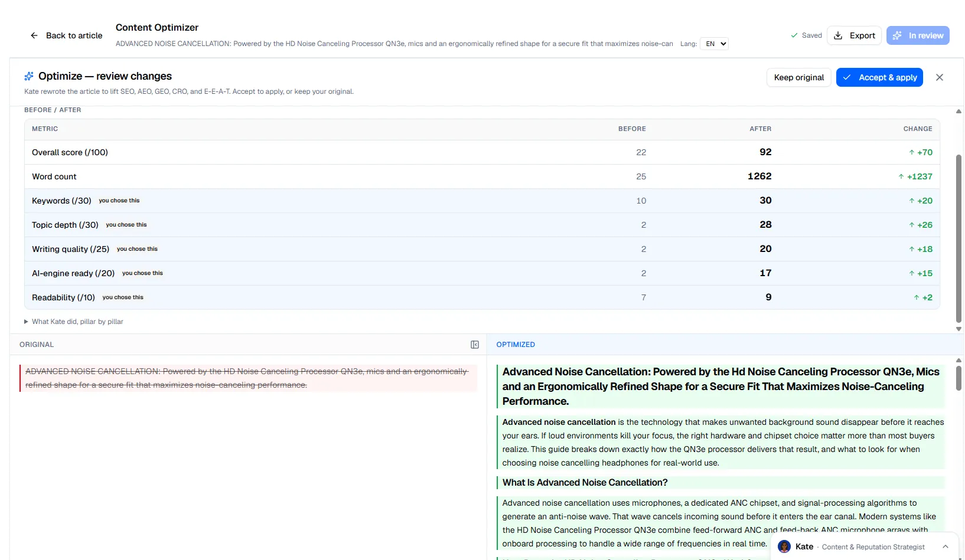Click the Keep original button
This screenshot has height=560, width=965.
click(799, 77)
